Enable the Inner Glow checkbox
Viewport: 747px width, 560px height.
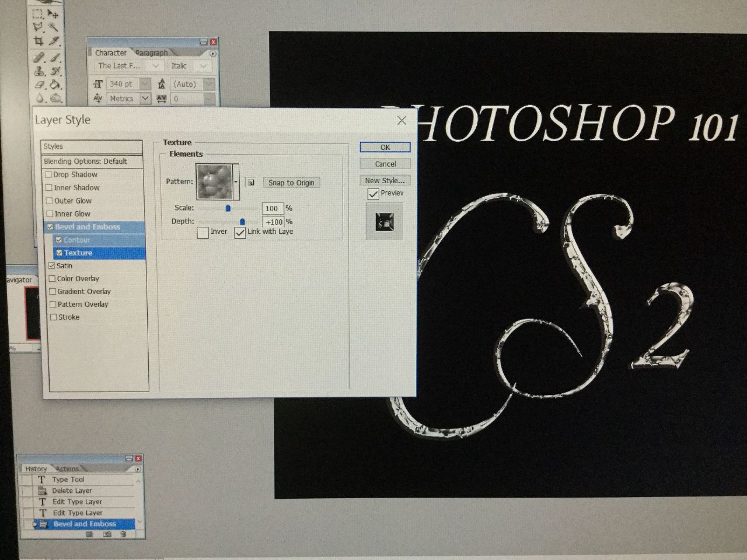(50, 213)
